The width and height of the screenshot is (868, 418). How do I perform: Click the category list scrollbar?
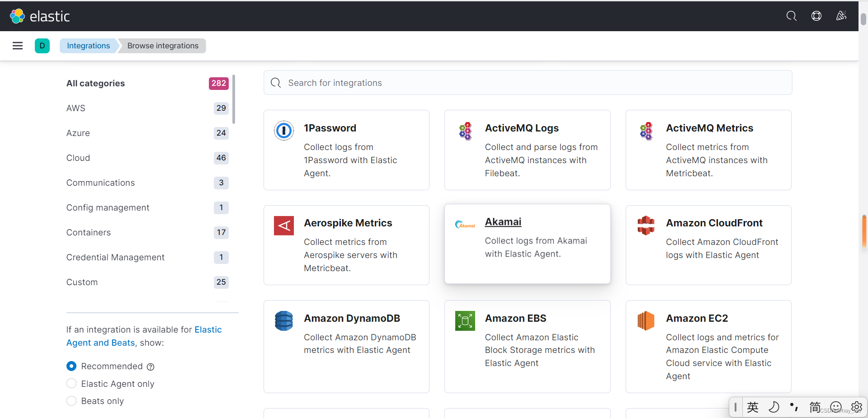click(234, 99)
